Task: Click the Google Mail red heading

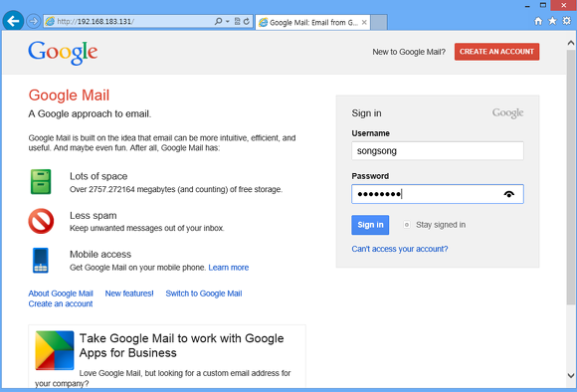Action: click(69, 96)
